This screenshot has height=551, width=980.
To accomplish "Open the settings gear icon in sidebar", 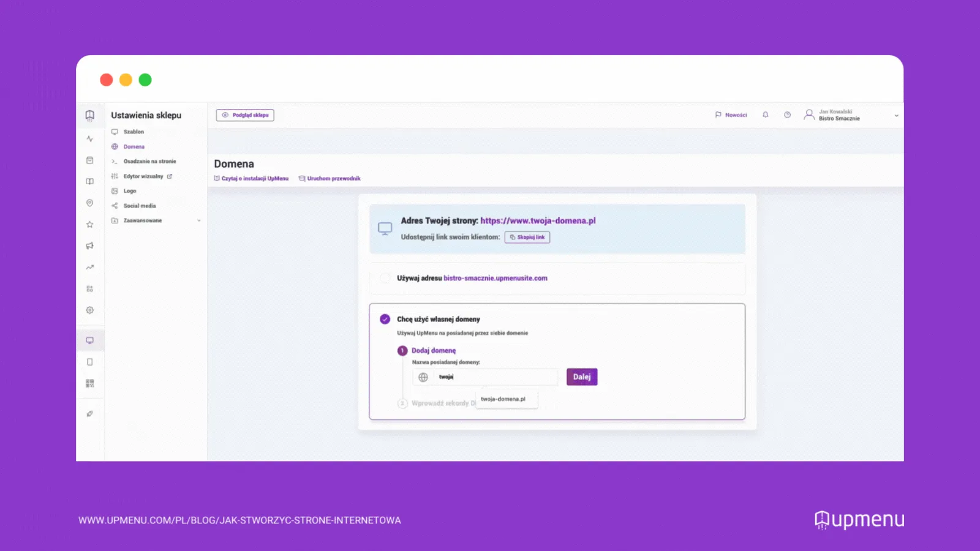I will pyautogui.click(x=90, y=310).
